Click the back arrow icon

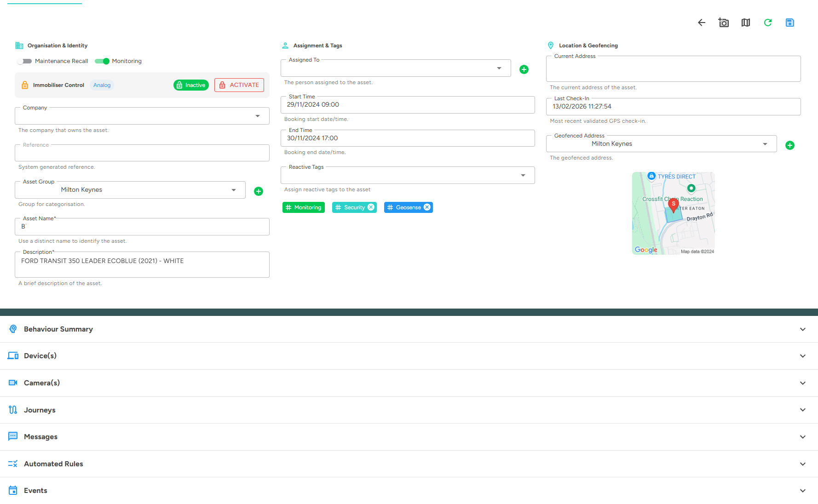[x=702, y=23]
